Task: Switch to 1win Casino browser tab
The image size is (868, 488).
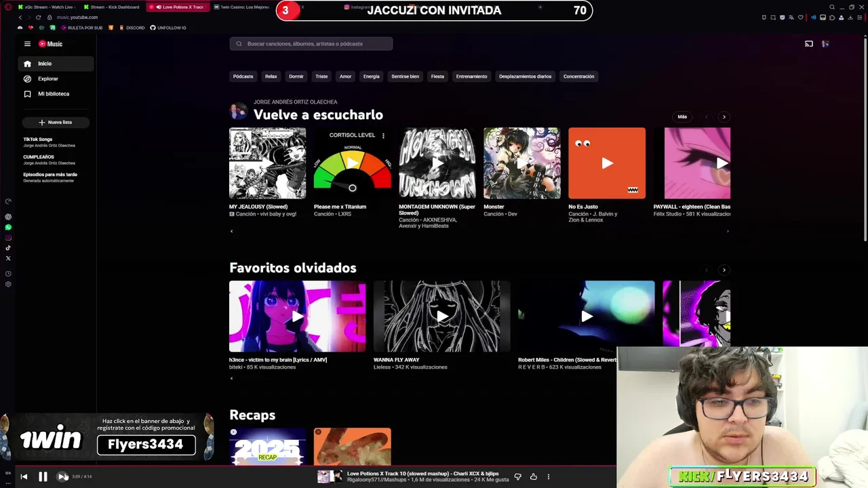Action: [x=242, y=7]
